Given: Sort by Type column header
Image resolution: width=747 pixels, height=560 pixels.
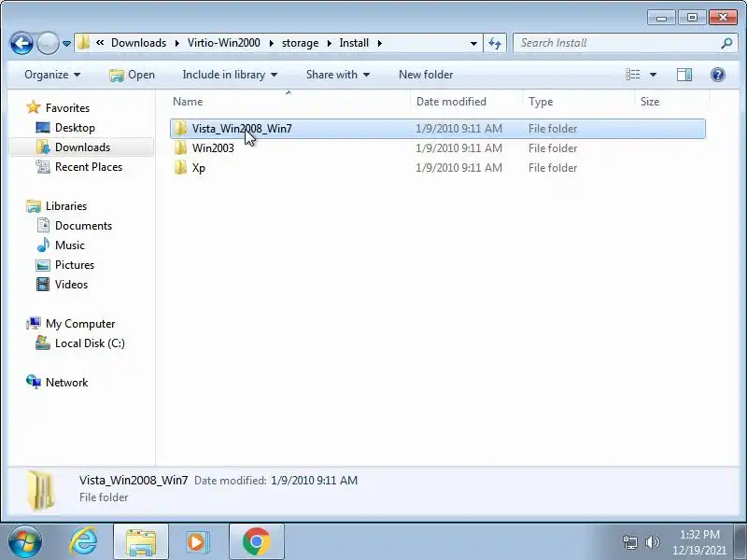Looking at the screenshot, I should pyautogui.click(x=578, y=102).
